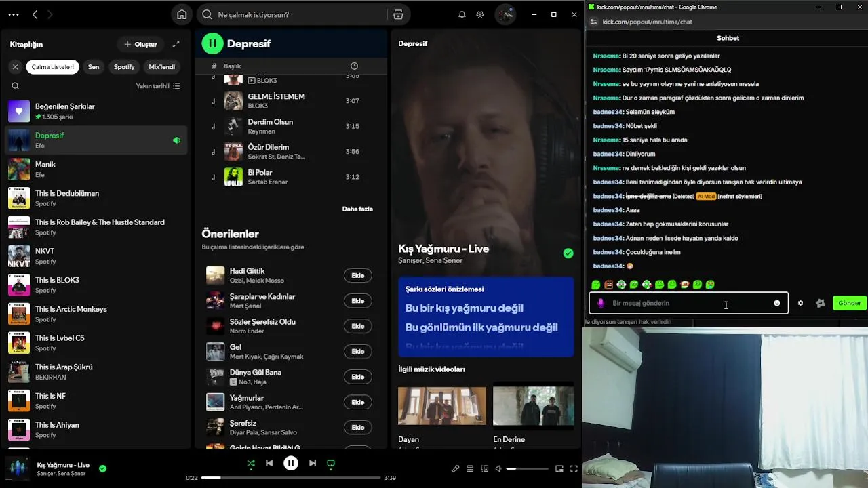Click the 'Gönder' send button in chat

850,303
